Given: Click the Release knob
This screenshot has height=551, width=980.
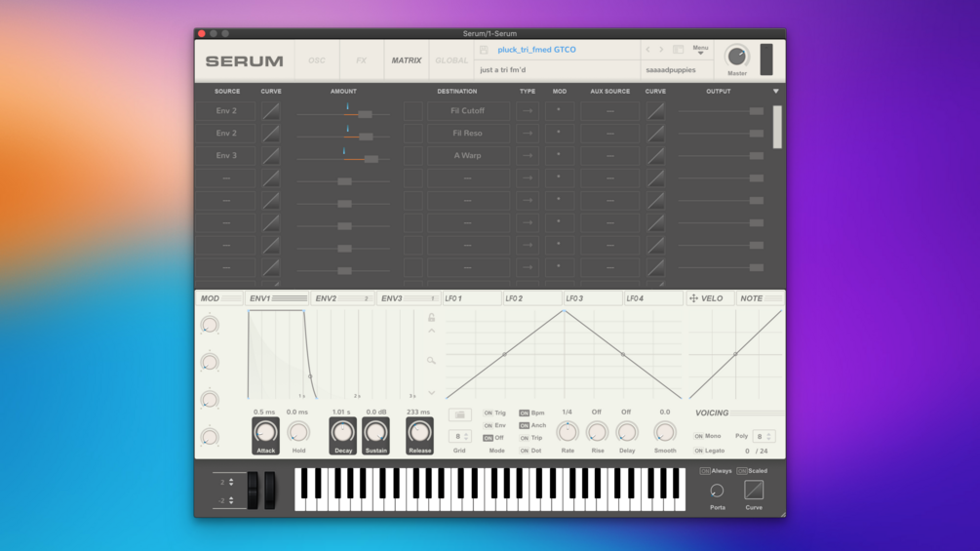Looking at the screenshot, I should coord(419,432).
